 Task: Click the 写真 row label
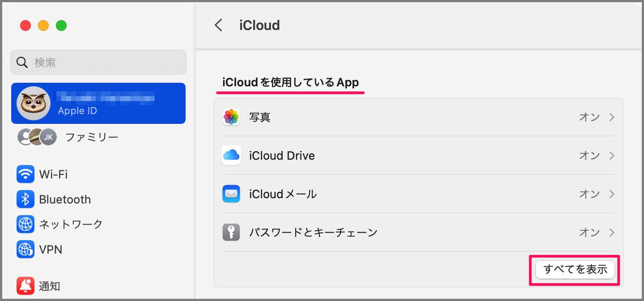coord(260,117)
